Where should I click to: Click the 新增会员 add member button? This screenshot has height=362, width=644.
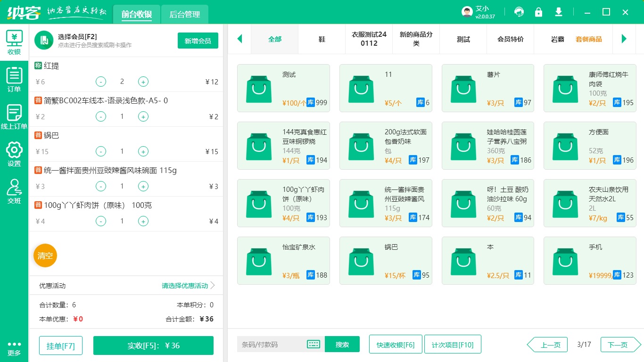(198, 41)
